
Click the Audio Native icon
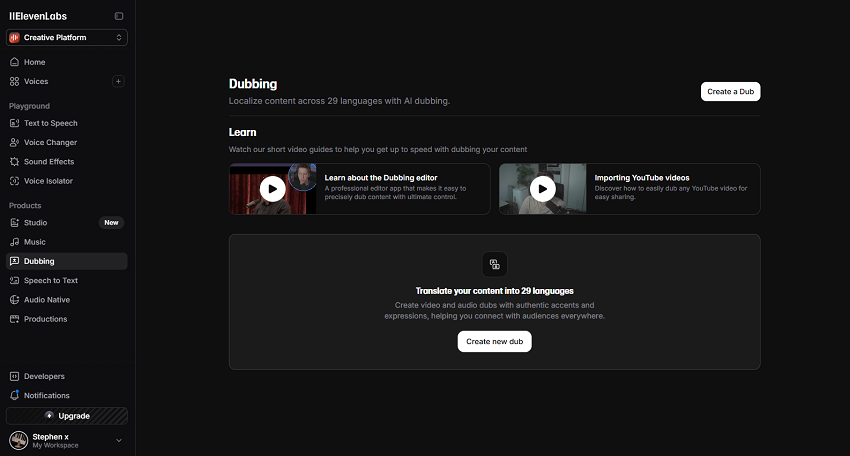pyautogui.click(x=15, y=300)
